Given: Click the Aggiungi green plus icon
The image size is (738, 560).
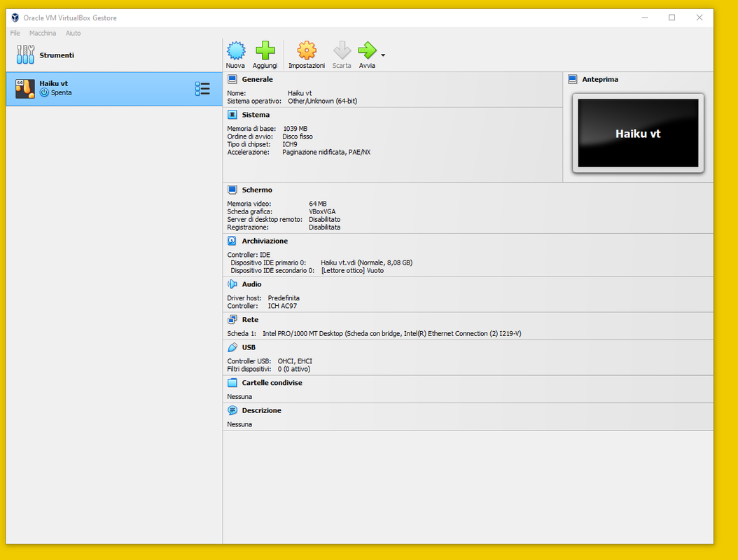Looking at the screenshot, I should click(x=265, y=50).
